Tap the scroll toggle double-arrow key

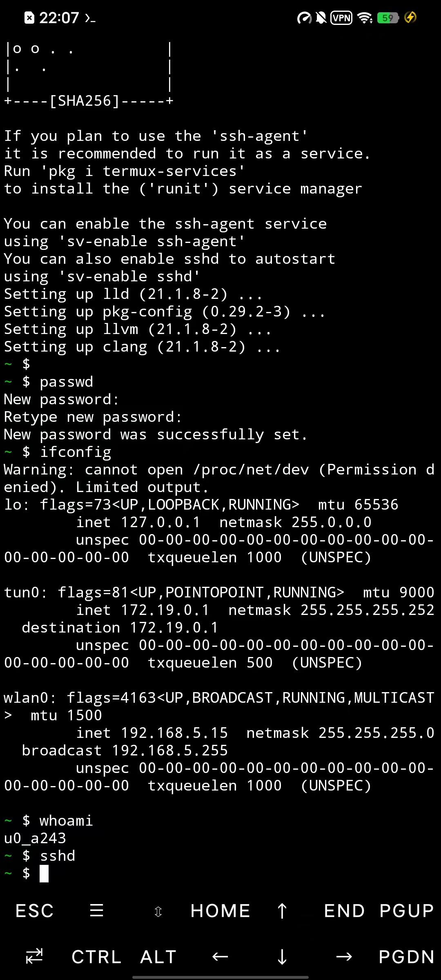point(158,911)
